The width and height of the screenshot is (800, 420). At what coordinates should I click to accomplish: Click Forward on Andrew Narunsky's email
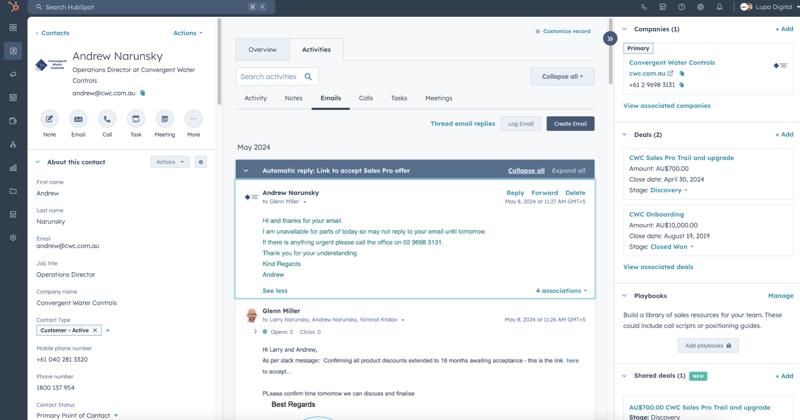(x=544, y=193)
